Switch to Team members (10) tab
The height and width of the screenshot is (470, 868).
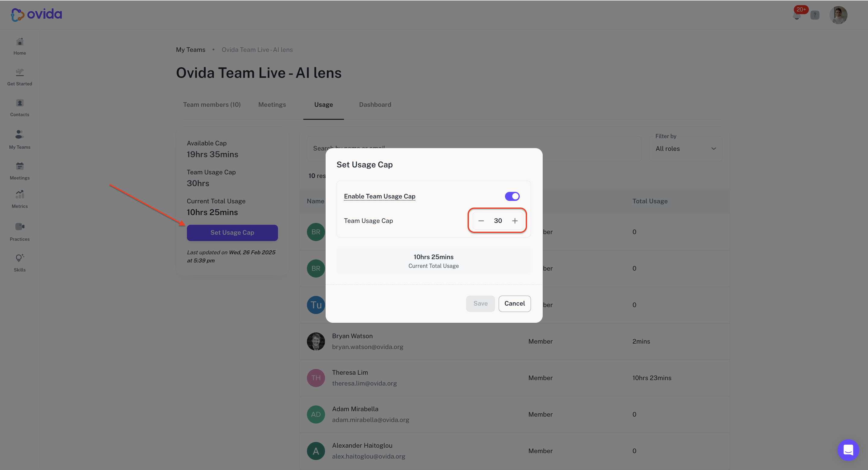pos(212,104)
